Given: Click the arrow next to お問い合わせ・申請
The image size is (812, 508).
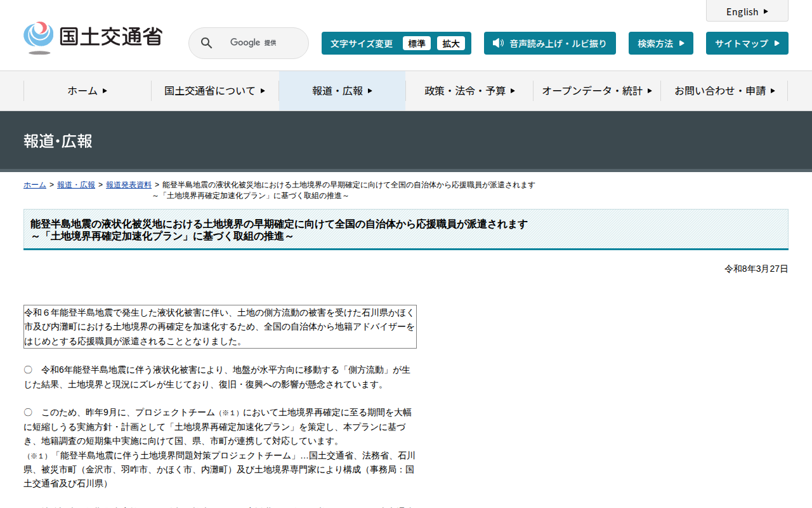Looking at the screenshot, I should [x=773, y=91].
